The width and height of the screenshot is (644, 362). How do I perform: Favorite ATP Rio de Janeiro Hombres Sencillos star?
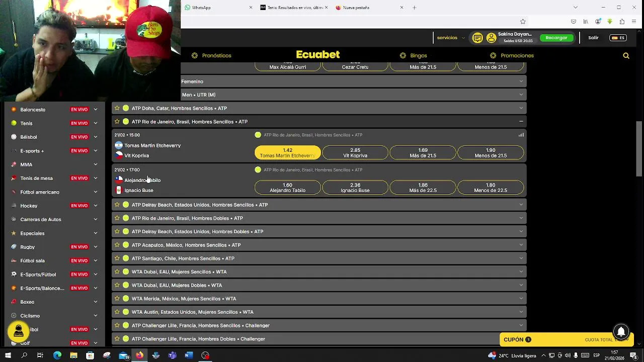tap(117, 122)
